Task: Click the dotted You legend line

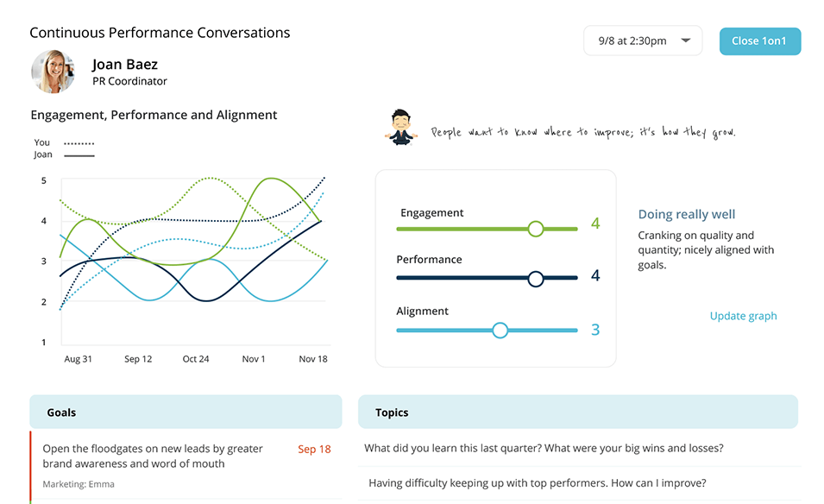Action: [79, 143]
